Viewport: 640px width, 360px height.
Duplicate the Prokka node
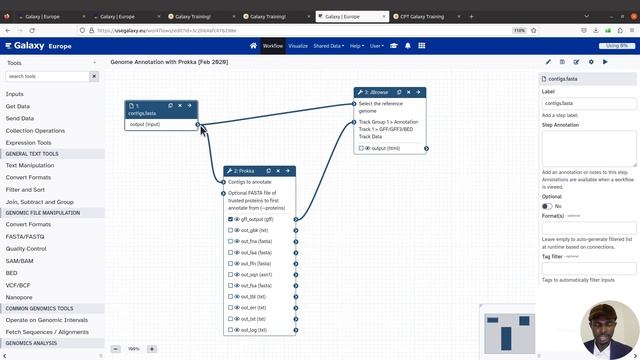[269, 171]
